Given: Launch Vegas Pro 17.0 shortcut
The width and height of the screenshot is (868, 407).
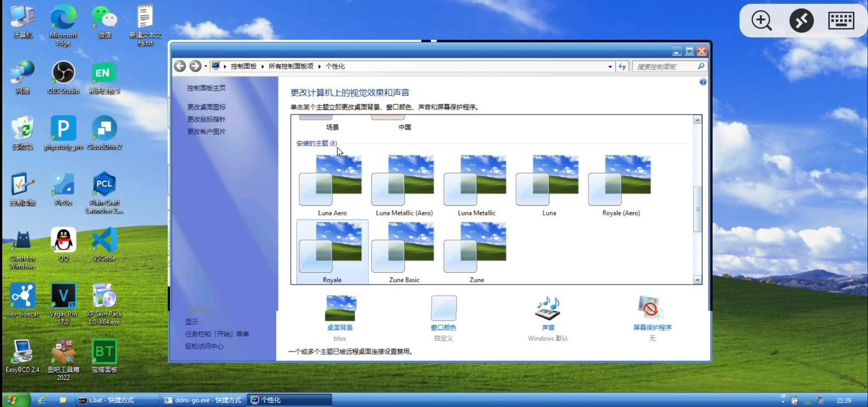Looking at the screenshot, I should 63,304.
